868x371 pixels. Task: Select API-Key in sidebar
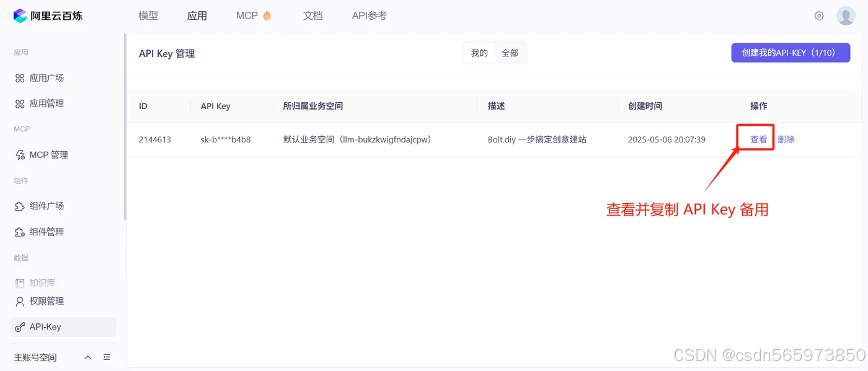pos(63,327)
